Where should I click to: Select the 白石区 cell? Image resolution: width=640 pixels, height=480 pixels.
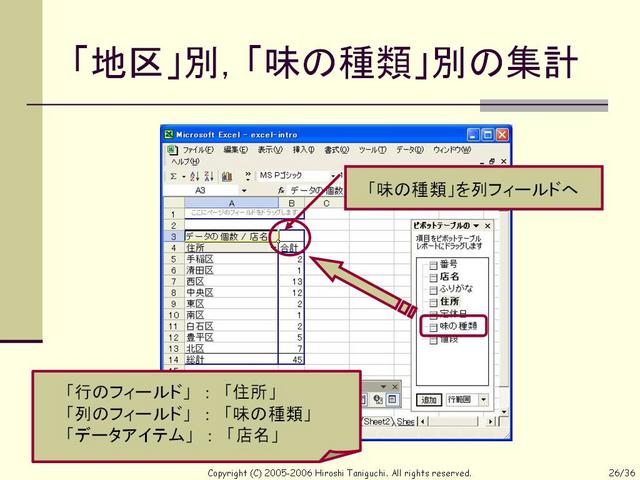pyautogui.click(x=231, y=326)
